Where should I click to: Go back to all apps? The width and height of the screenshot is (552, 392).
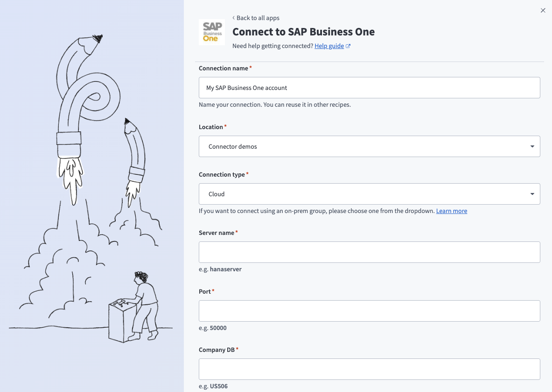pyautogui.click(x=258, y=18)
